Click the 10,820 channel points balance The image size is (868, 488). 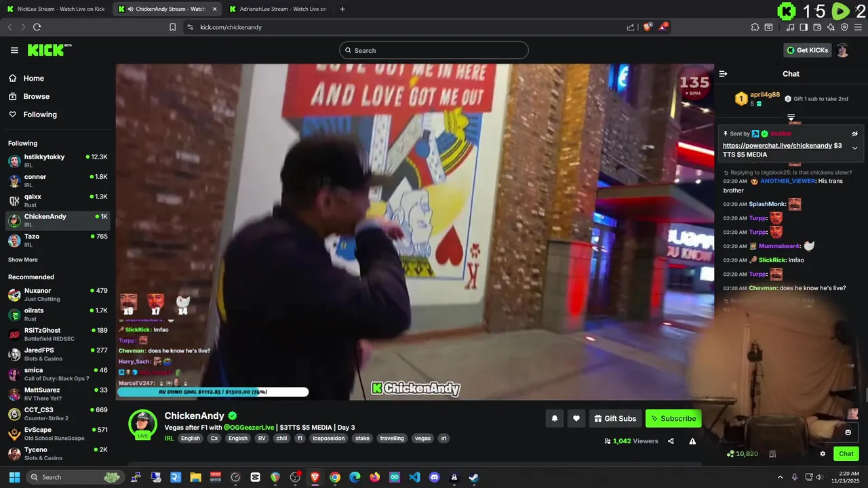[x=743, y=454]
